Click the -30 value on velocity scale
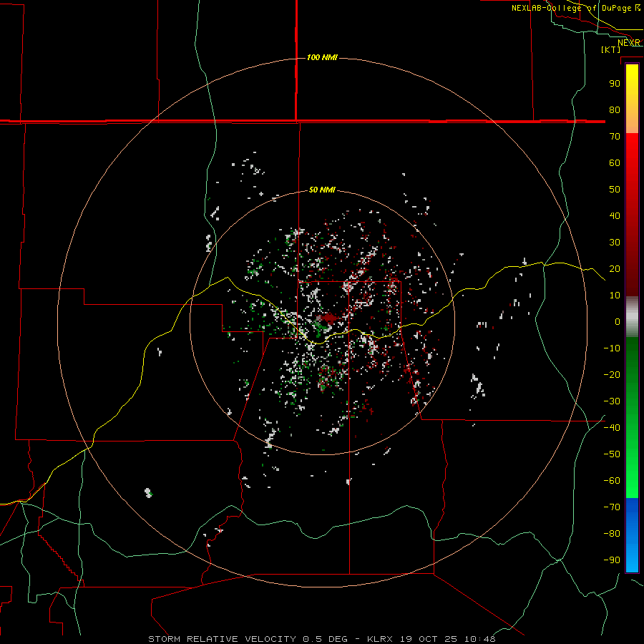The width and height of the screenshot is (644, 644). [612, 401]
